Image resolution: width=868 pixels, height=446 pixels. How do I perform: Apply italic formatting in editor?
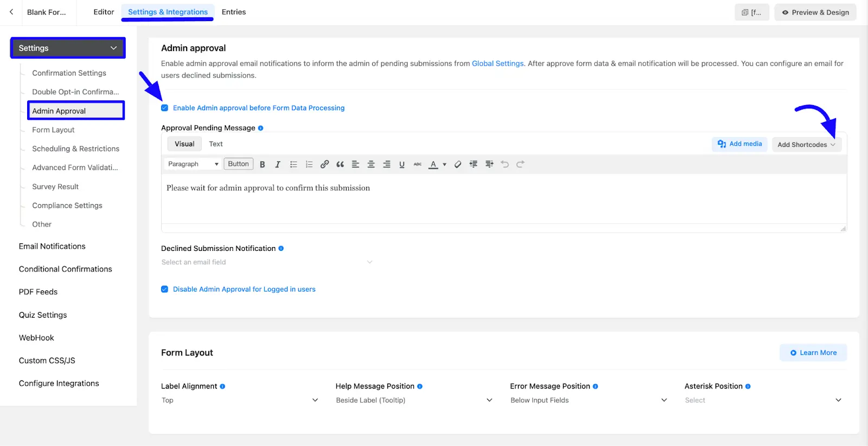click(278, 164)
